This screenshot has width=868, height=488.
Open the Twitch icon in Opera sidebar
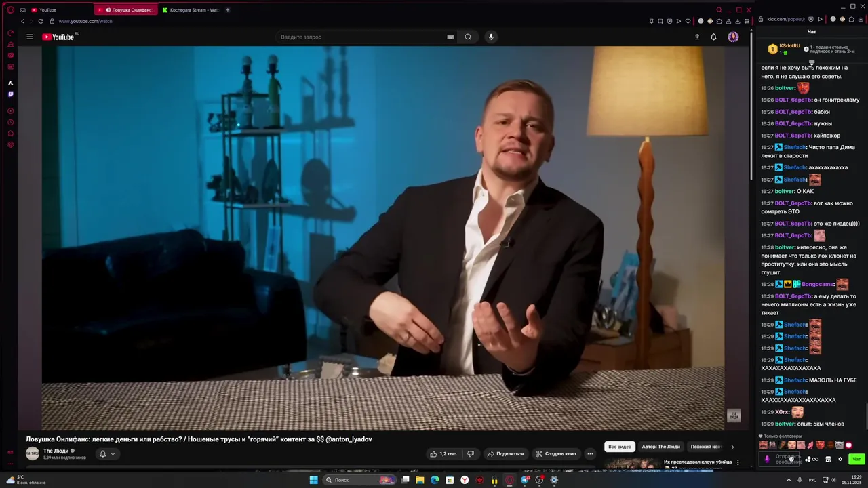[10, 94]
